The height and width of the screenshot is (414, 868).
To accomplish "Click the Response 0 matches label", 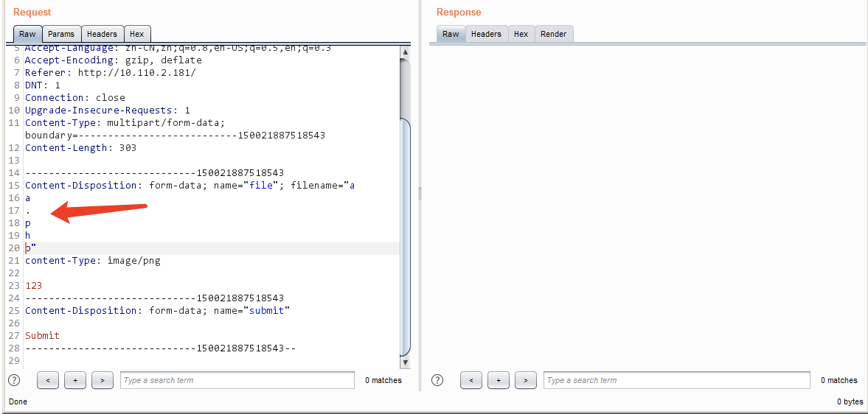I will click(x=839, y=380).
